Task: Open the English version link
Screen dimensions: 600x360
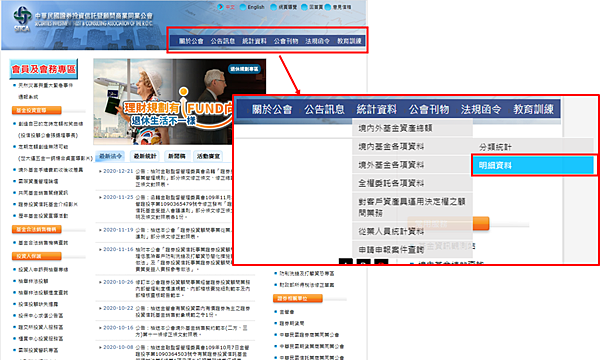Action: coord(252,7)
